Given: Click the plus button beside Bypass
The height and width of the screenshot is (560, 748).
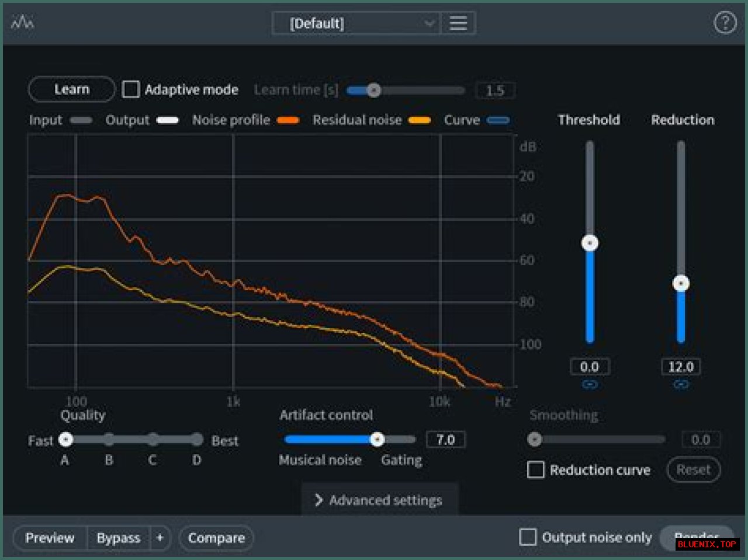Looking at the screenshot, I should (160, 538).
